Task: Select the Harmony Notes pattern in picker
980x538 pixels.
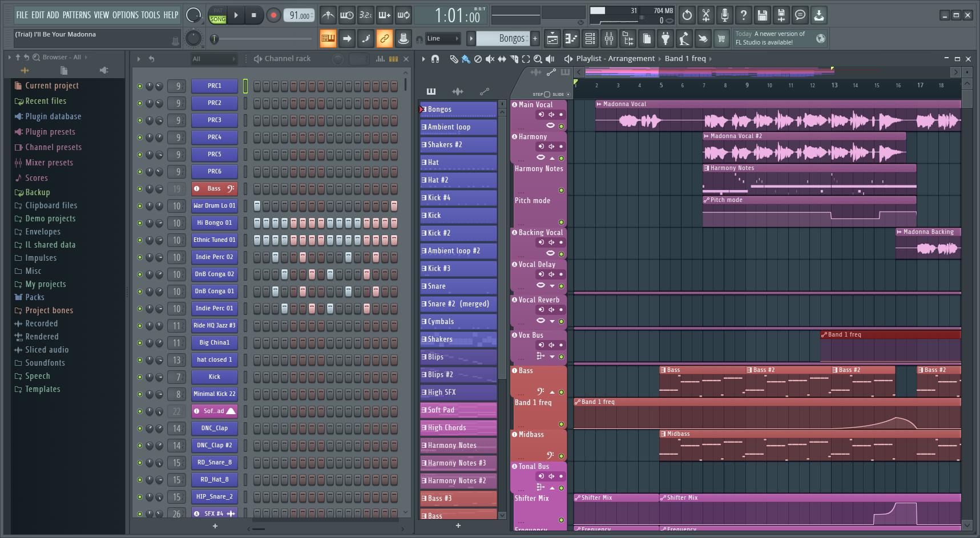Action: [458, 446]
